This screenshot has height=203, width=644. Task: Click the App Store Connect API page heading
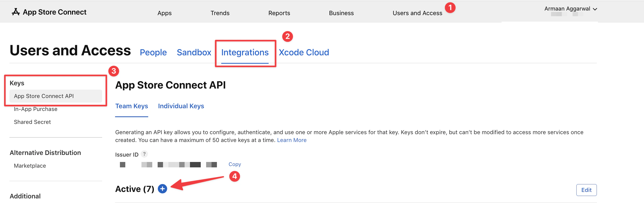point(170,85)
